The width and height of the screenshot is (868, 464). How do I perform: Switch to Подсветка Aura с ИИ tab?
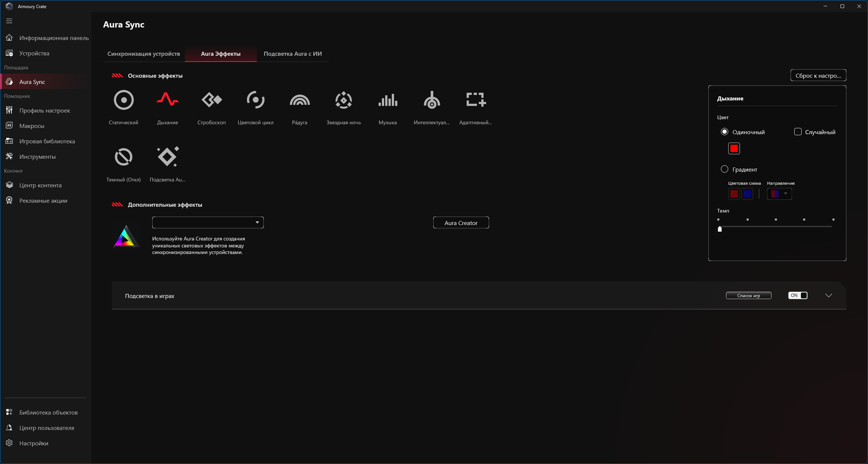[293, 54]
